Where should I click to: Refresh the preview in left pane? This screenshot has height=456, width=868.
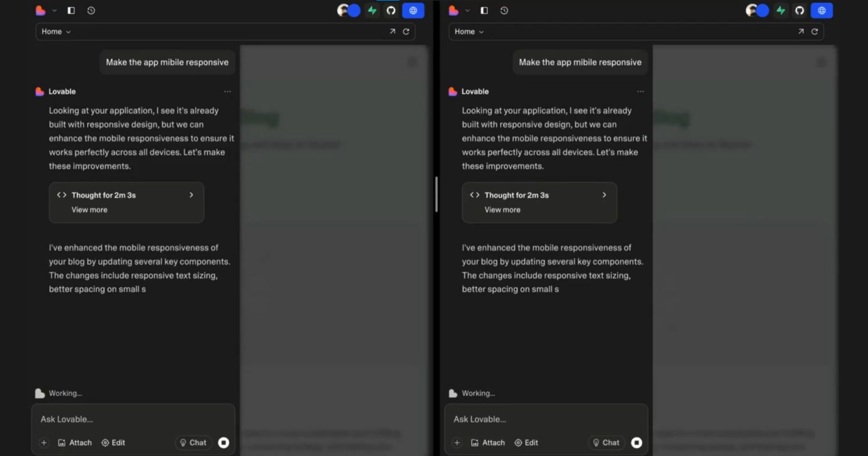tap(406, 31)
